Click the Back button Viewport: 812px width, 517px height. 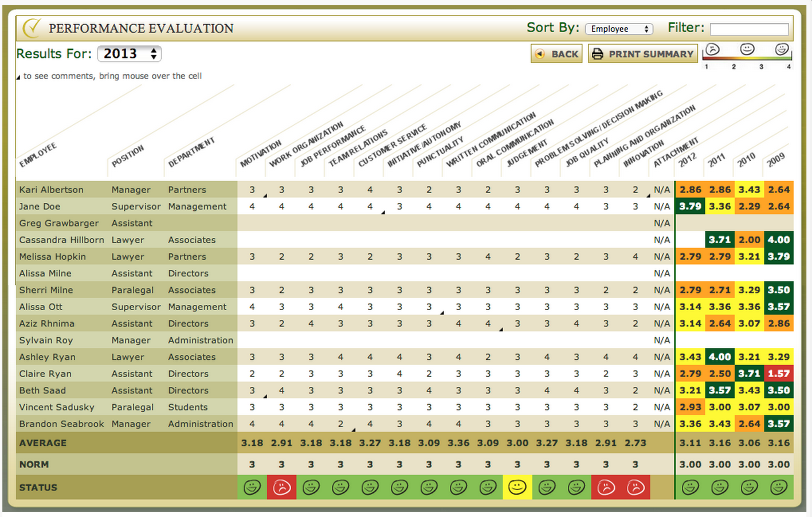pyautogui.click(x=557, y=54)
